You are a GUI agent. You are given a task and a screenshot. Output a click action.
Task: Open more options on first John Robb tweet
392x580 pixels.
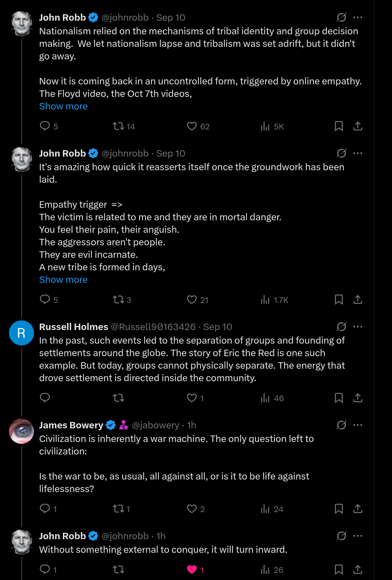(x=358, y=18)
